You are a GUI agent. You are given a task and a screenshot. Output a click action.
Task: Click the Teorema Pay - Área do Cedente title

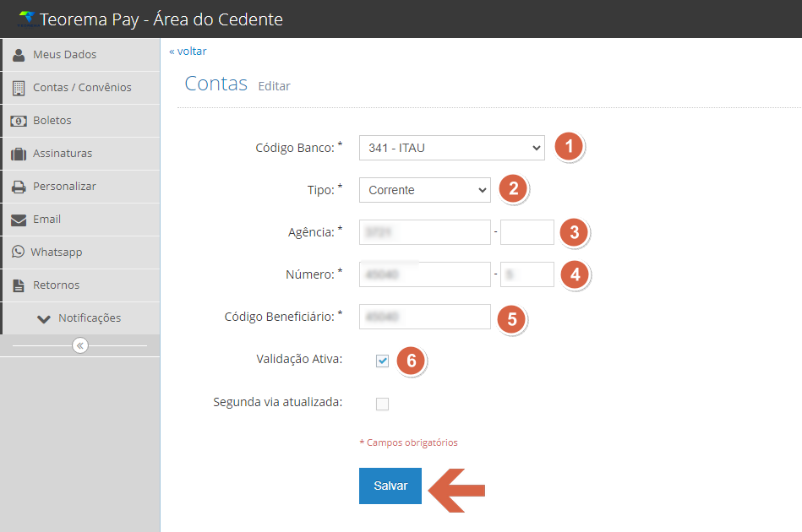(x=161, y=19)
